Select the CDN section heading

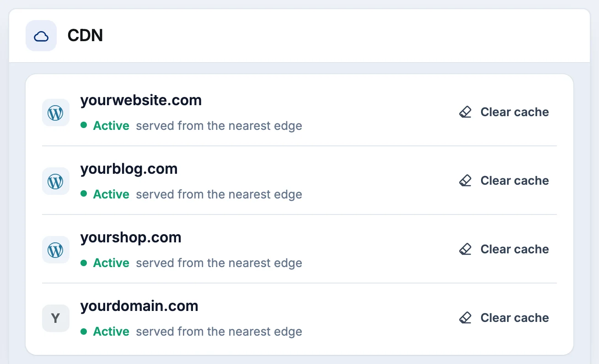(x=85, y=36)
